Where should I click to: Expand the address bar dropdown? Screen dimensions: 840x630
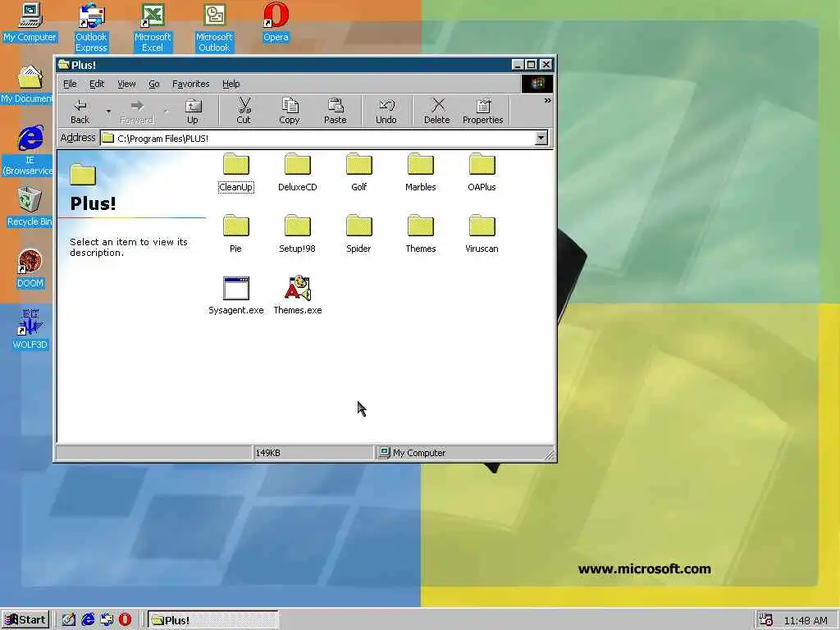pos(541,138)
